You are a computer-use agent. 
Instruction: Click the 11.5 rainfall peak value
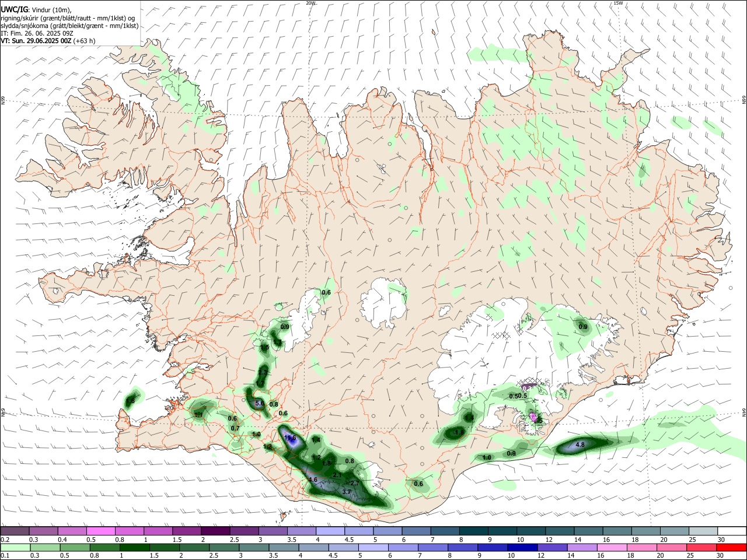291,437
